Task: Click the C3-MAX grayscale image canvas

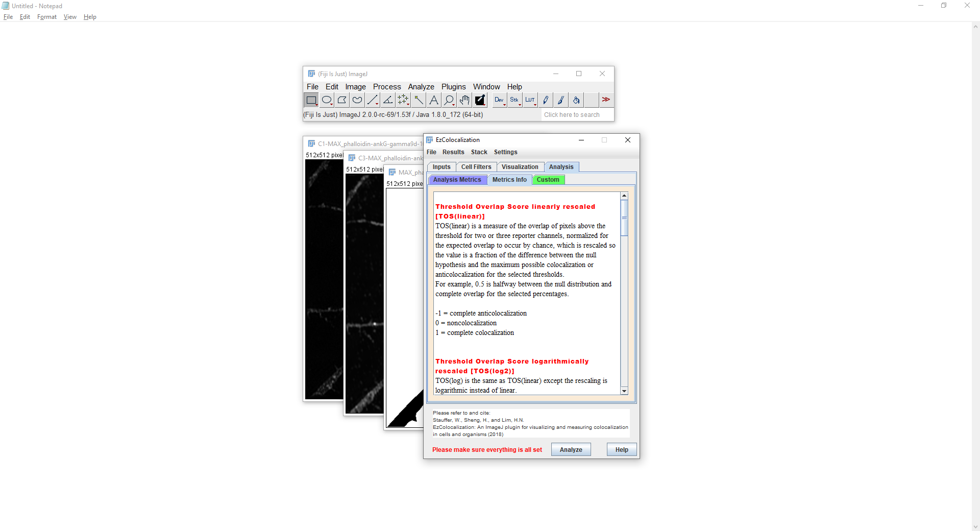Action: pyautogui.click(x=364, y=294)
